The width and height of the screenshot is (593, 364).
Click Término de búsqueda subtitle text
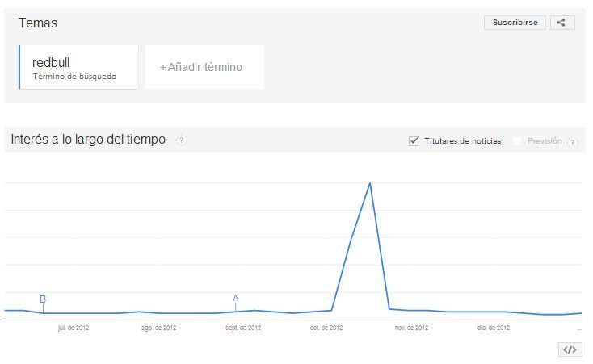click(74, 77)
